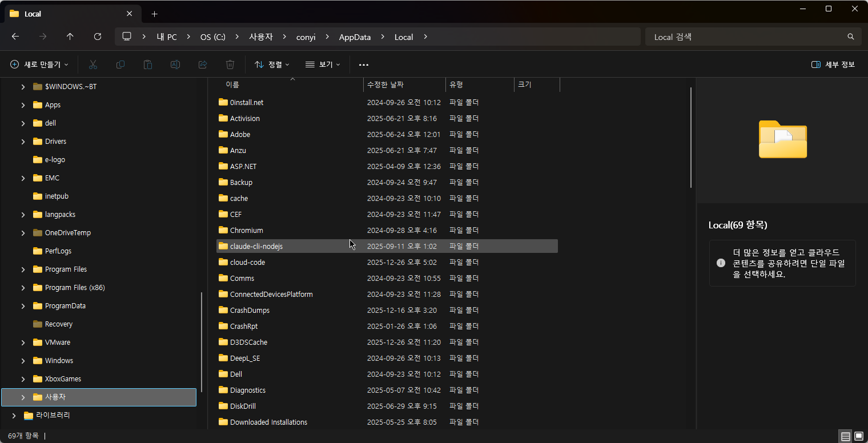Switch to large thumbnails view icon in status bar
868x443 pixels.
(x=858, y=437)
